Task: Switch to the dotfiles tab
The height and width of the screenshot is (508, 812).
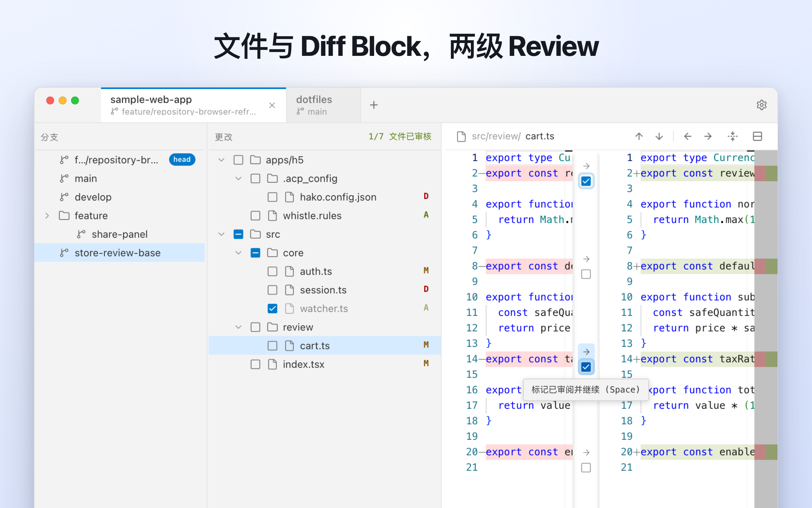Action: 323,105
